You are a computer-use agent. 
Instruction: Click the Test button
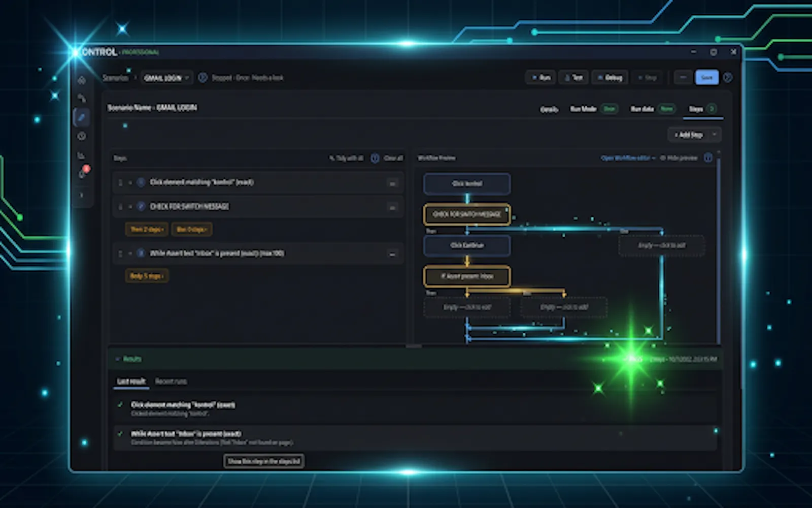tap(573, 77)
